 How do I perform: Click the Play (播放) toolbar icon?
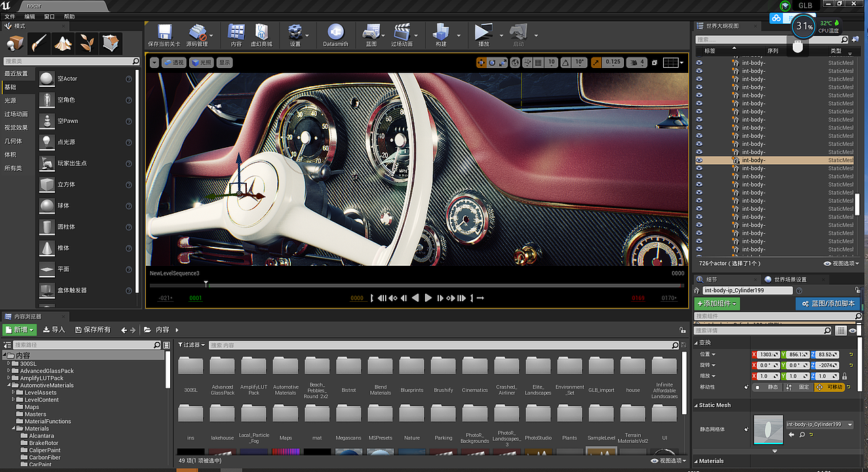click(x=483, y=32)
